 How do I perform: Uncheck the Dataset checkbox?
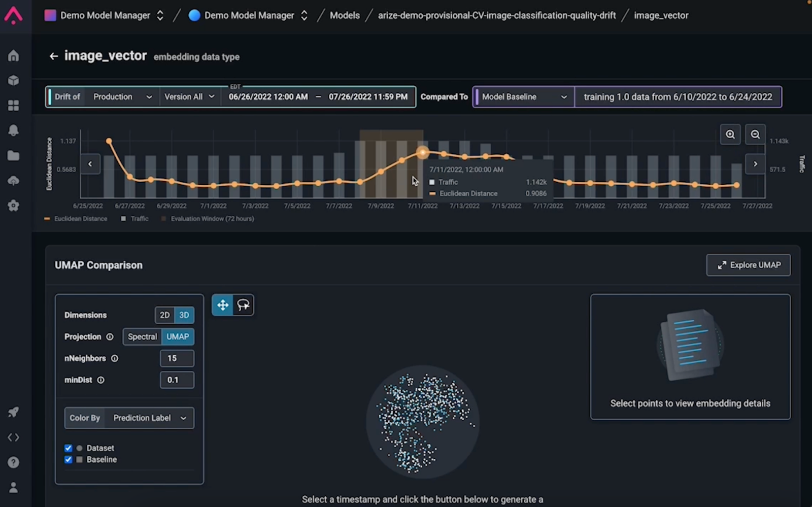click(x=69, y=448)
